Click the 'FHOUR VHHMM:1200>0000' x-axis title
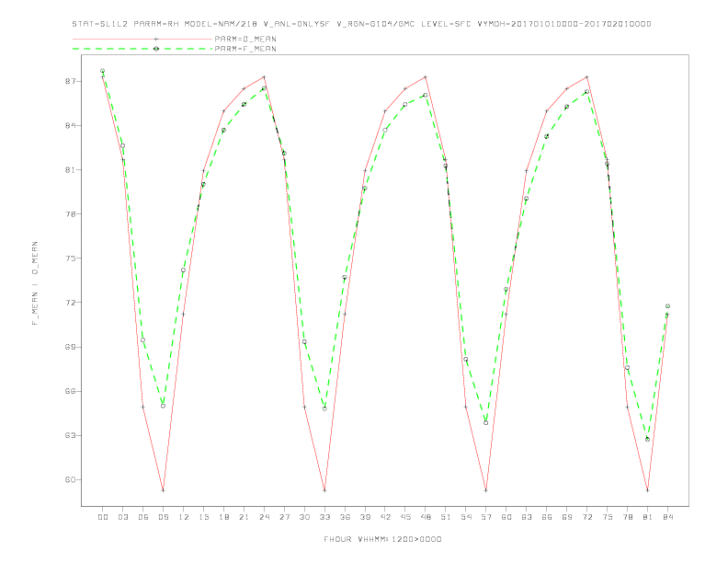The image size is (728, 563). pos(382,539)
